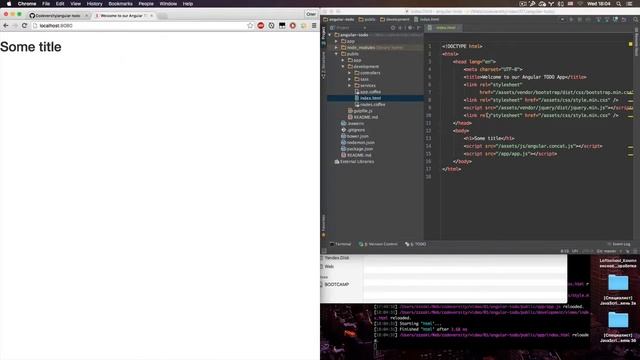This screenshot has width=640, height=360.
Task: Click the scroll-from-source target icon in the Project panel
Action: [x=393, y=28]
